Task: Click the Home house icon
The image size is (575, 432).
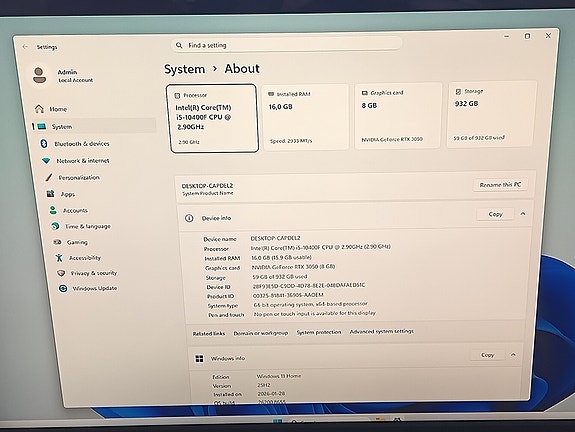Action: coord(39,109)
